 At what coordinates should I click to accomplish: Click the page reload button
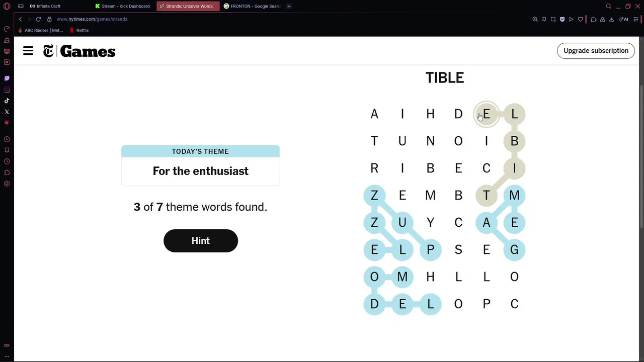38,19
